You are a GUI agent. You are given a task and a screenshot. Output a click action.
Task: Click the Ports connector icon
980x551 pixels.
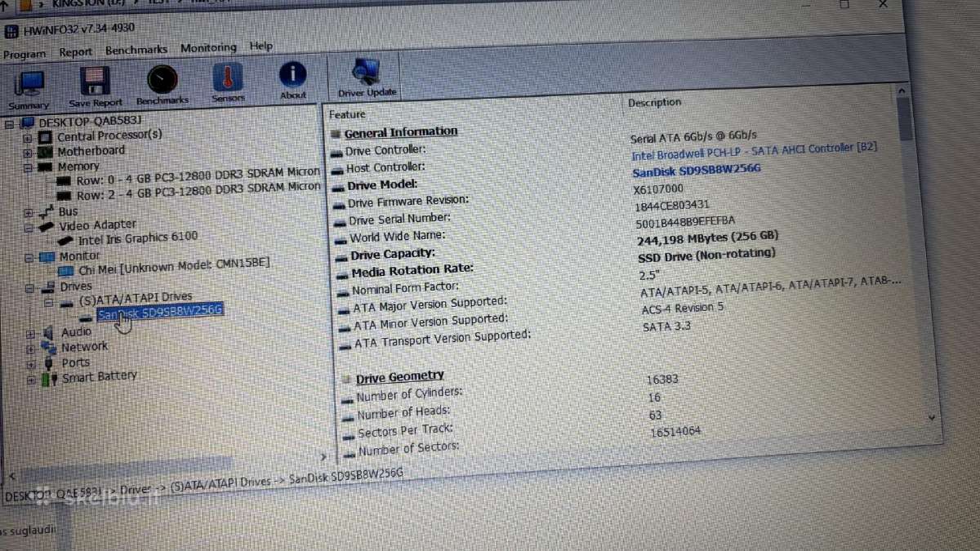49,362
